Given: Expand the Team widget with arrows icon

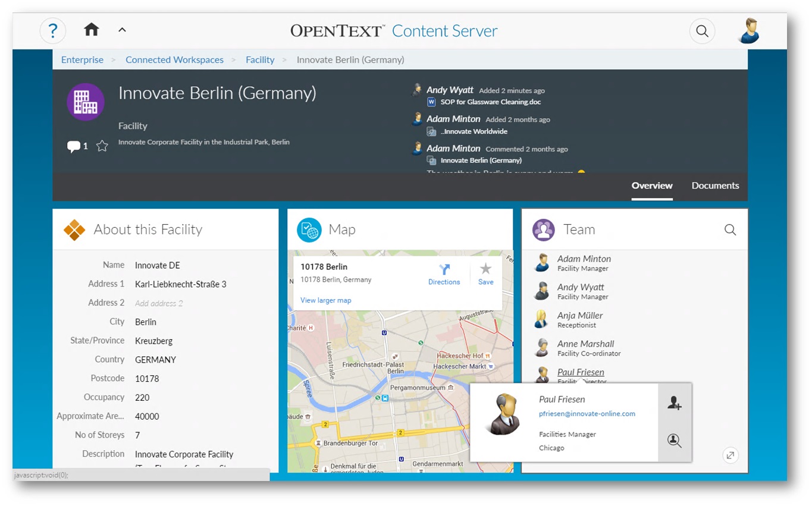Looking at the screenshot, I should 731,455.
